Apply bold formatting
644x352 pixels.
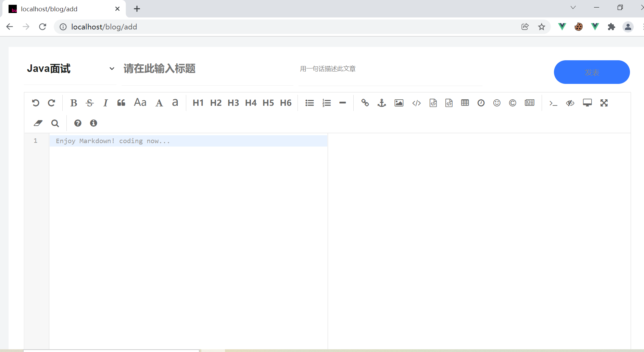coord(74,103)
